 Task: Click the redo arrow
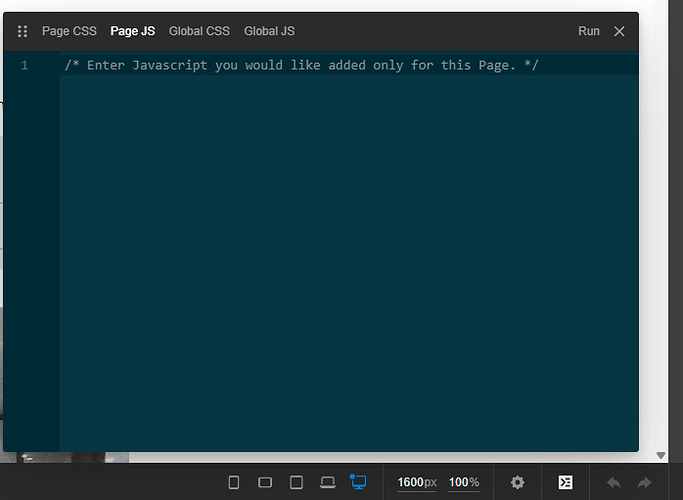point(645,482)
